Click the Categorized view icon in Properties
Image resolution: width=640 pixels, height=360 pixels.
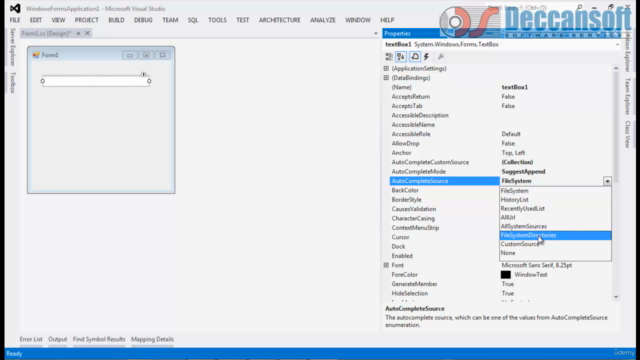coord(389,57)
